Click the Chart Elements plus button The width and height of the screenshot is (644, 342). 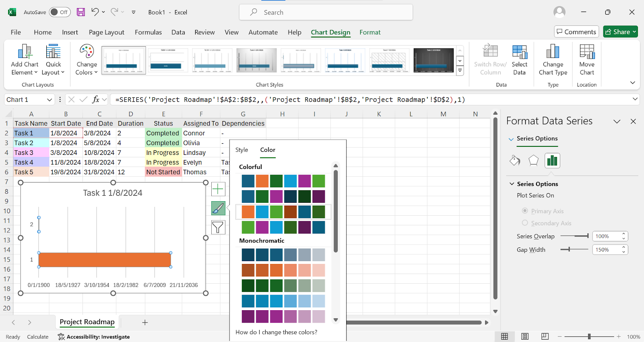point(218,189)
